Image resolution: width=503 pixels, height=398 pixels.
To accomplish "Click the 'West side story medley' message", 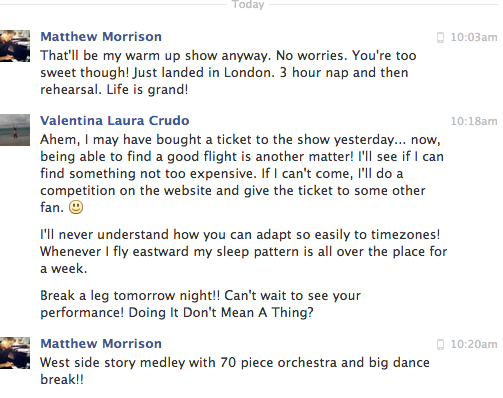I will [x=235, y=371].
